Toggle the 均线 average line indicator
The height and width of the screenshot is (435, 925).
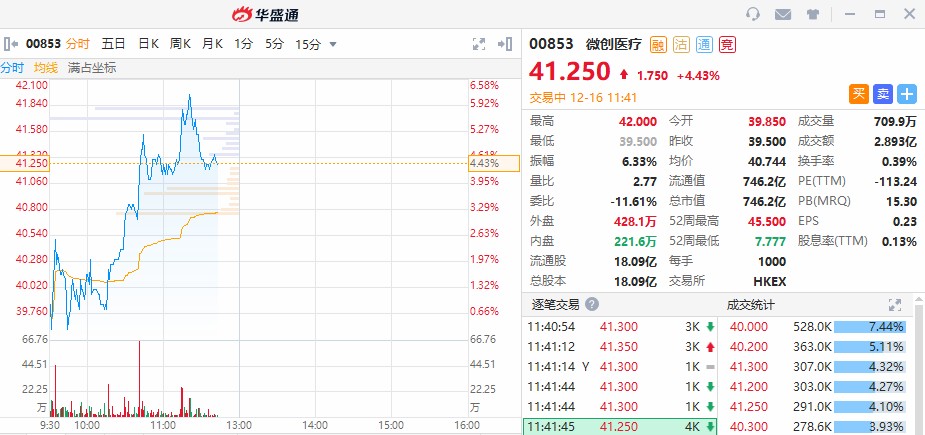click(x=46, y=68)
